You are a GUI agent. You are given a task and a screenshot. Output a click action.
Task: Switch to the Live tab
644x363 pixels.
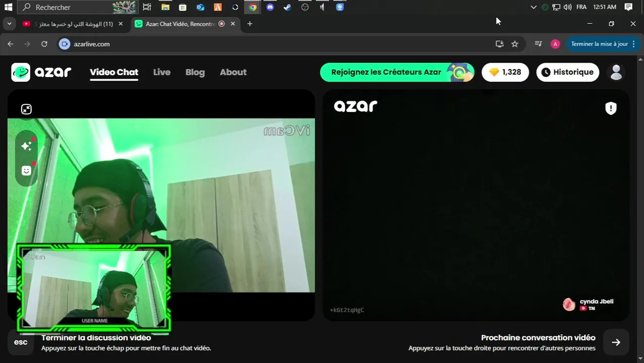162,72
